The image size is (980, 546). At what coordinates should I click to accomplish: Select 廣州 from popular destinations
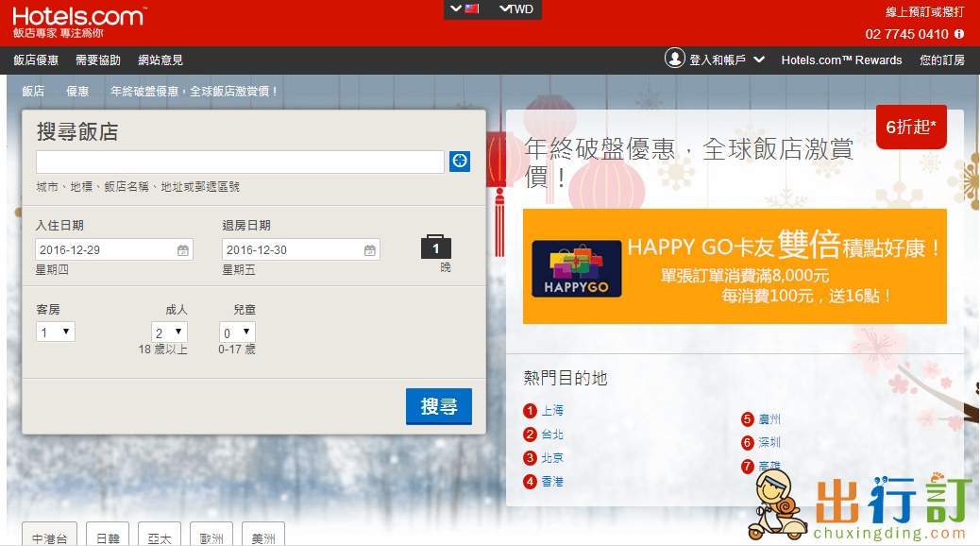click(x=769, y=419)
